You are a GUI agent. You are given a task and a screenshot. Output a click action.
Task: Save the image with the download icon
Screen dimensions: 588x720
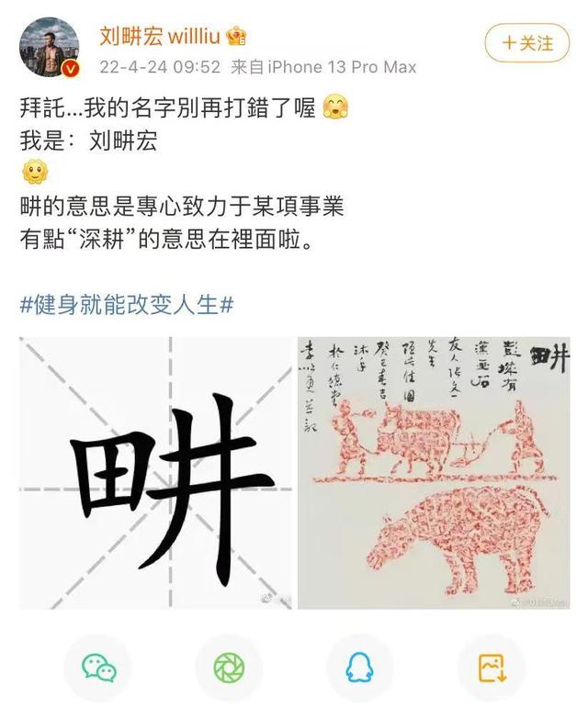[x=492, y=668]
